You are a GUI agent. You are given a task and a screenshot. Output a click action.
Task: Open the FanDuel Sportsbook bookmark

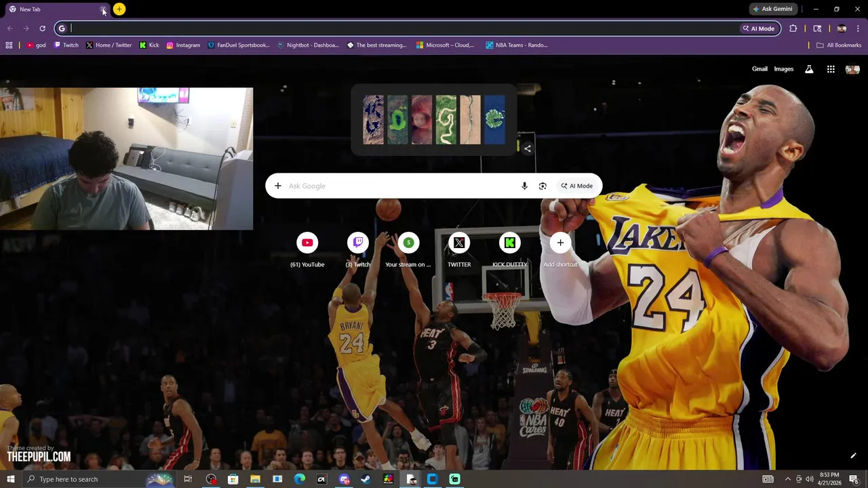point(239,45)
